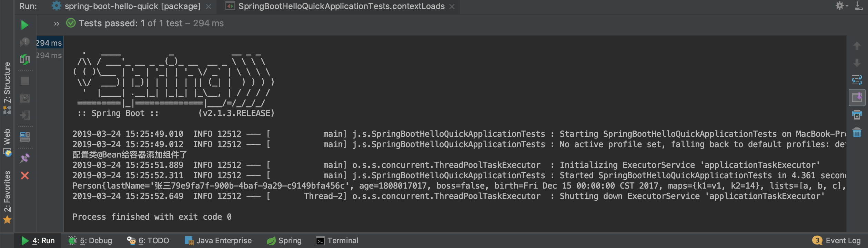
Task: Toggle Pin Tab icon
Action: coord(25,158)
